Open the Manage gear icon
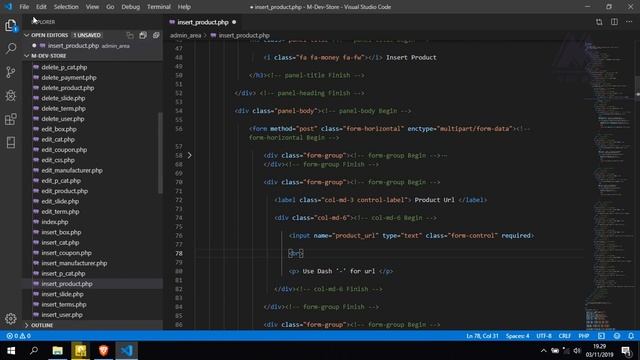Screen dimensions: 640x360 [11, 318]
